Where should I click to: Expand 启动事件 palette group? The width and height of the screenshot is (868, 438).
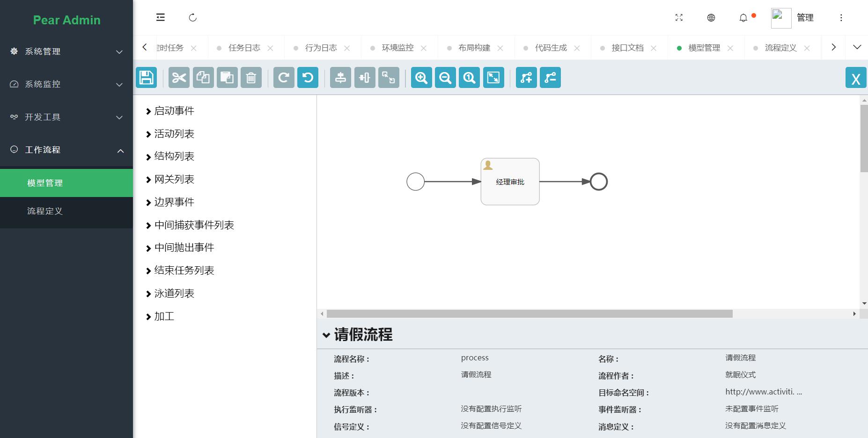point(169,111)
